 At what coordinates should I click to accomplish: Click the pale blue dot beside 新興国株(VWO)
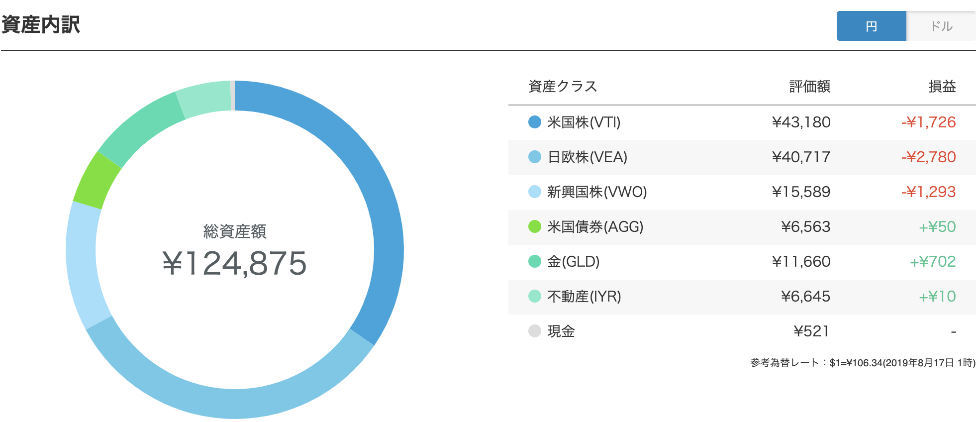point(535,192)
